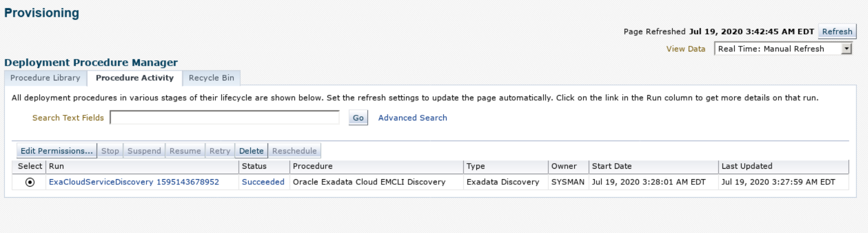Screen dimensions: 868x233
Task: Click the Stop button
Action: click(110, 151)
